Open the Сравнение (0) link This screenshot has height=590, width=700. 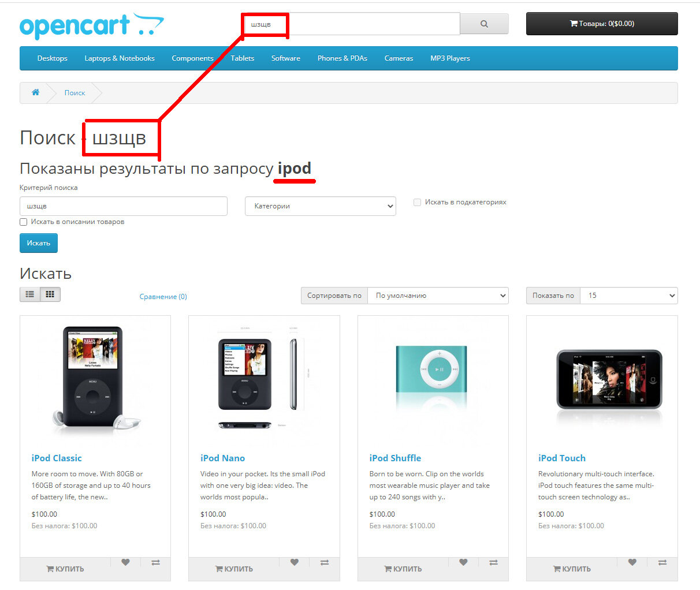coord(163,297)
